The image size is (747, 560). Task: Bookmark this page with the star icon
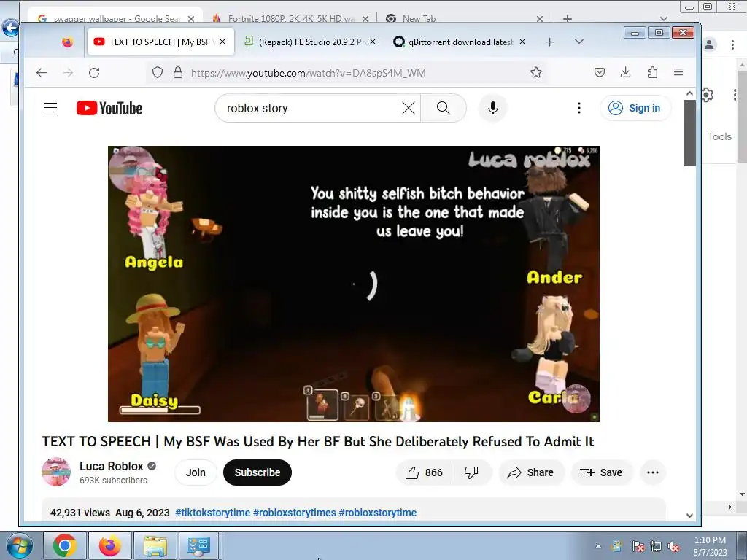coord(536,72)
